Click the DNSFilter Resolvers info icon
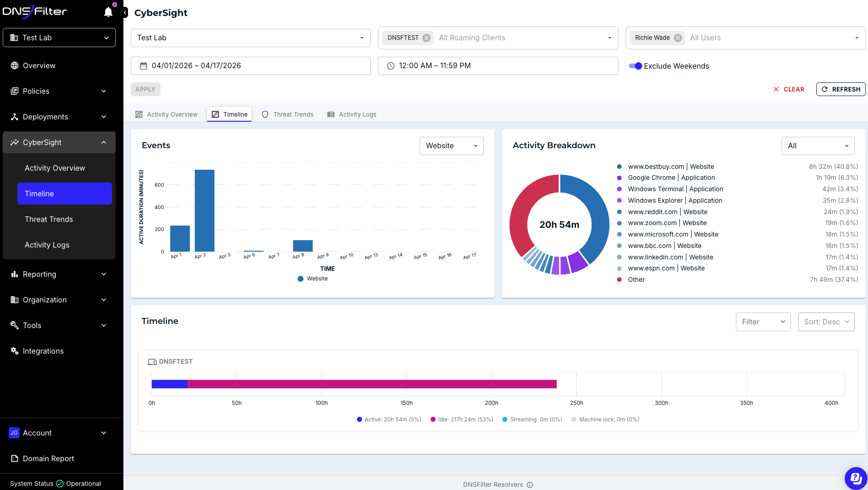The image size is (868, 490). [x=530, y=485]
